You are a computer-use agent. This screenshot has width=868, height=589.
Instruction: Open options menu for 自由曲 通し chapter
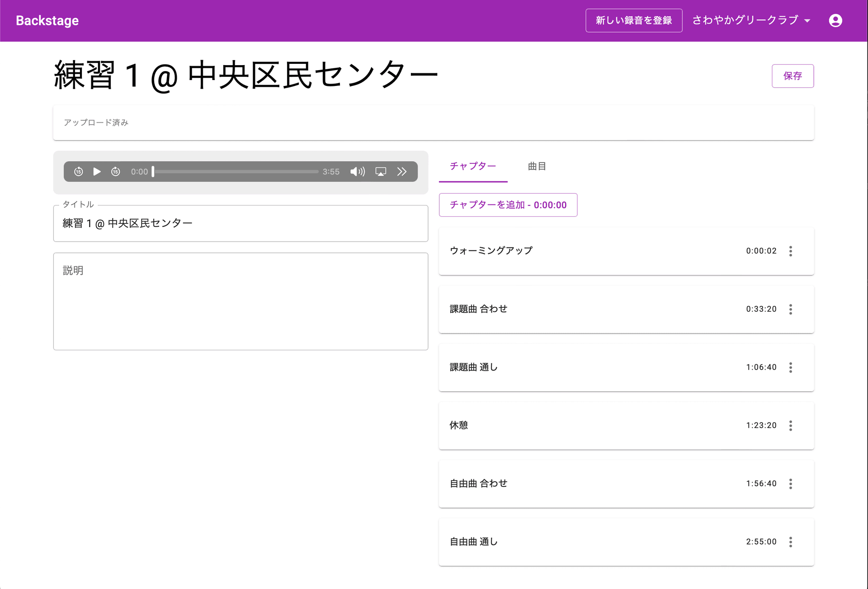791,541
